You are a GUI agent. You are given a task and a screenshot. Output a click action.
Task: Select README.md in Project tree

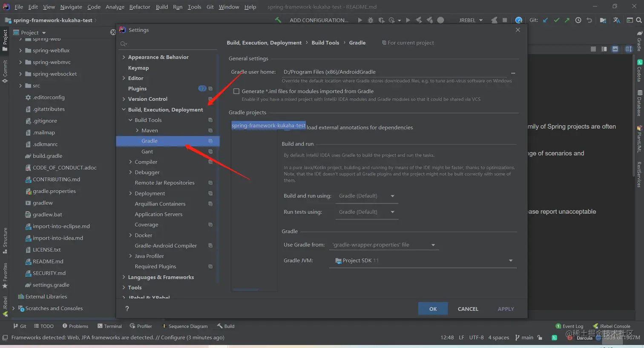(x=48, y=261)
